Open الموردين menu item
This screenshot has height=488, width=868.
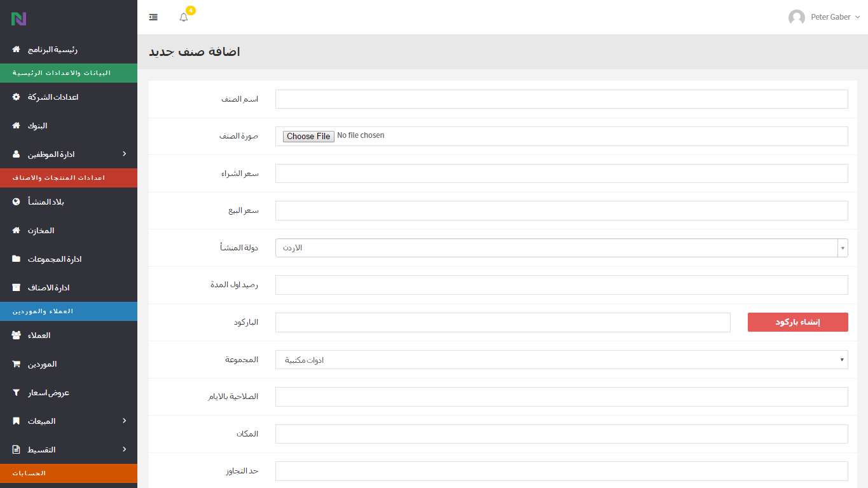coord(69,364)
